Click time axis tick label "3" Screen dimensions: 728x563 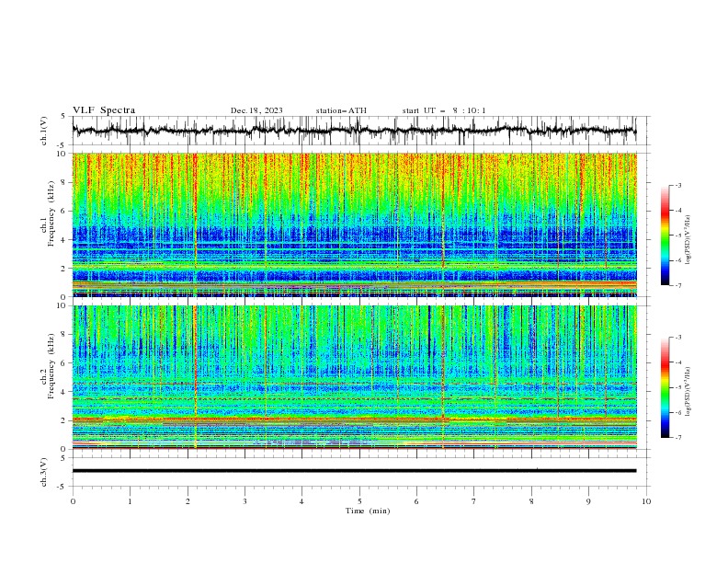pos(245,501)
